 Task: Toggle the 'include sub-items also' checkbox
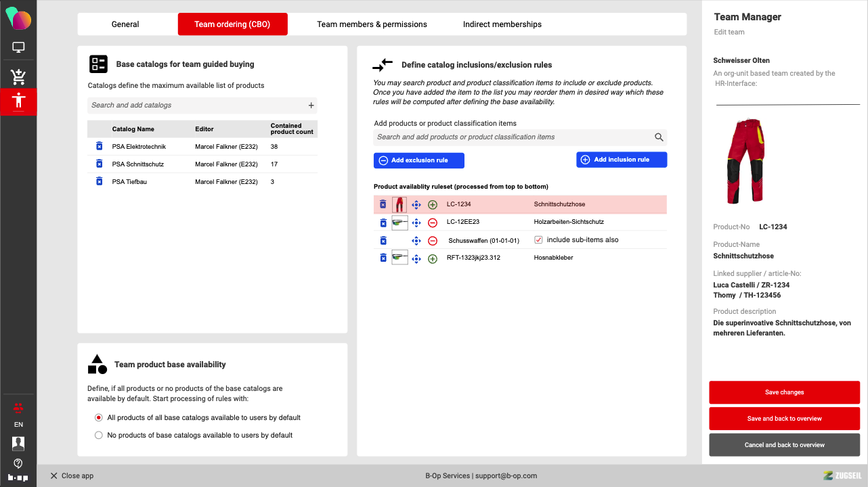point(539,240)
